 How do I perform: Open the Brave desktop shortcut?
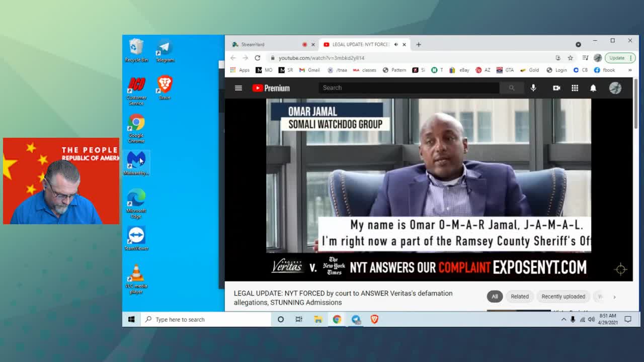165,87
